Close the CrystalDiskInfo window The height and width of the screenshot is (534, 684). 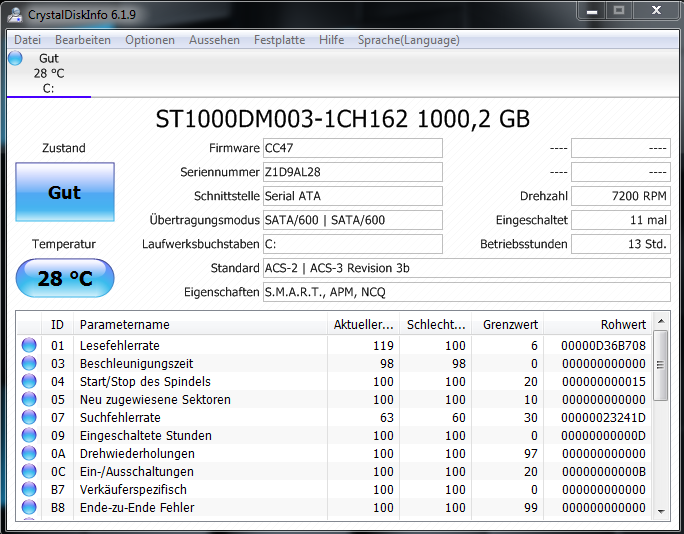[657, 11]
